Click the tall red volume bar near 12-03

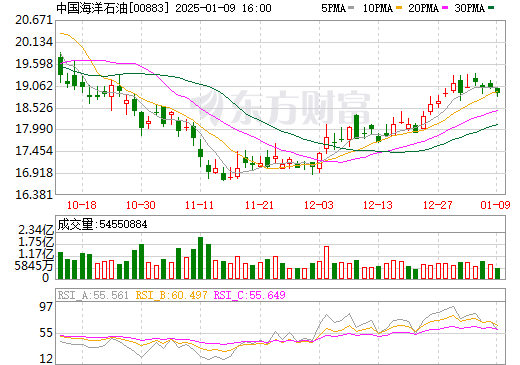tap(327, 263)
